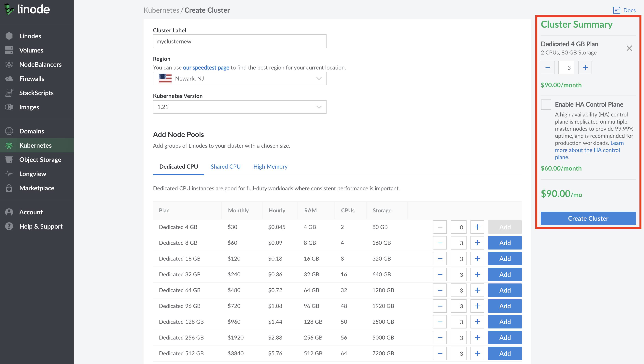Click the NodeBalancers sidebar icon
This screenshot has height=364, width=644.
9,65
